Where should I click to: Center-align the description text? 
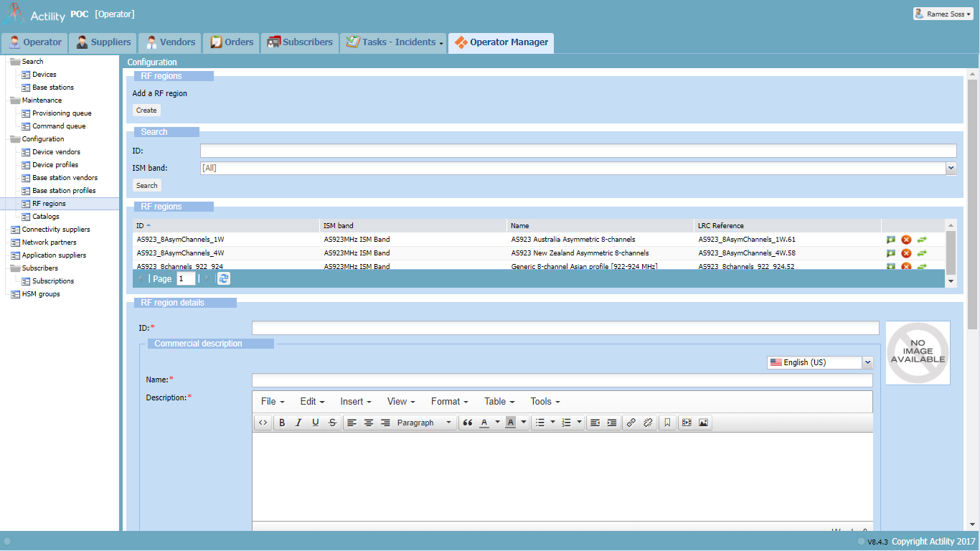[368, 423]
